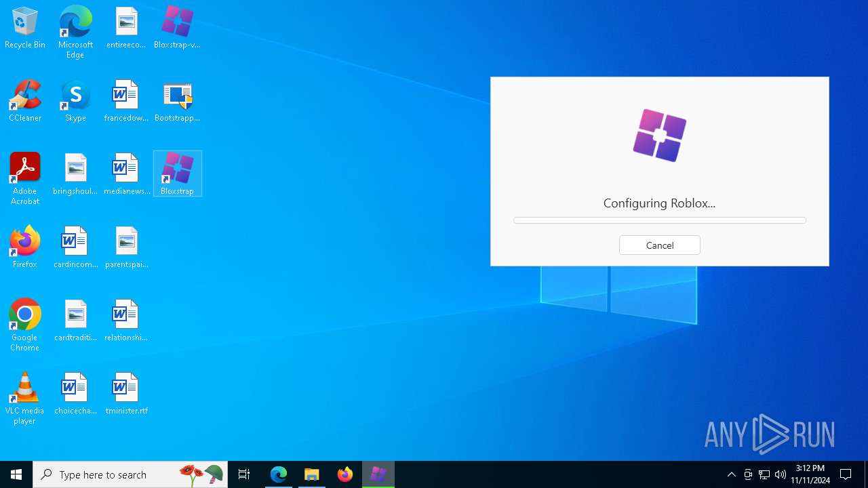Click the Bloxstrap taskbar button
Screen dimensions: 868x488
tap(378, 474)
